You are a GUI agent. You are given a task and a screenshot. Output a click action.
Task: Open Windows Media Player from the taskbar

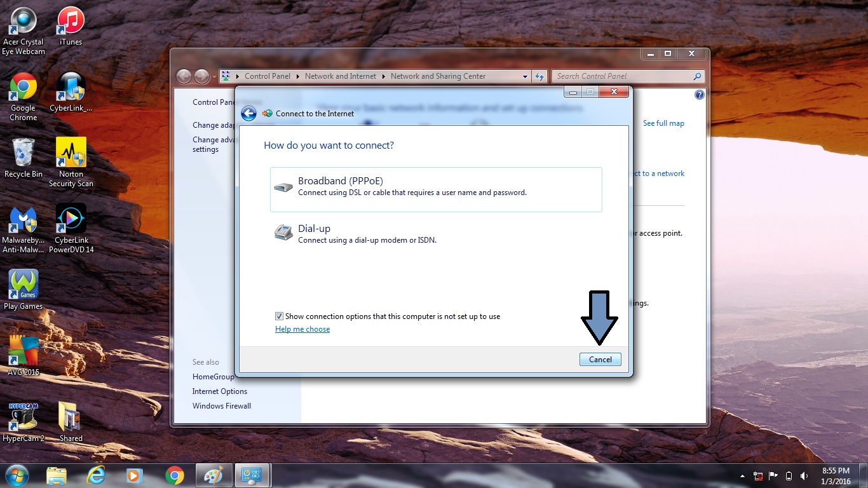(x=134, y=475)
